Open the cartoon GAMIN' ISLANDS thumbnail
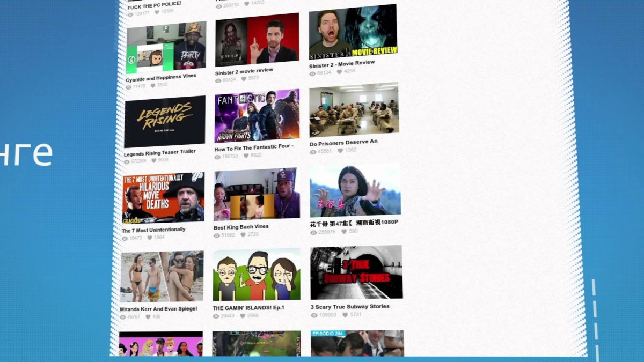The height and width of the screenshot is (362, 644). [x=257, y=275]
